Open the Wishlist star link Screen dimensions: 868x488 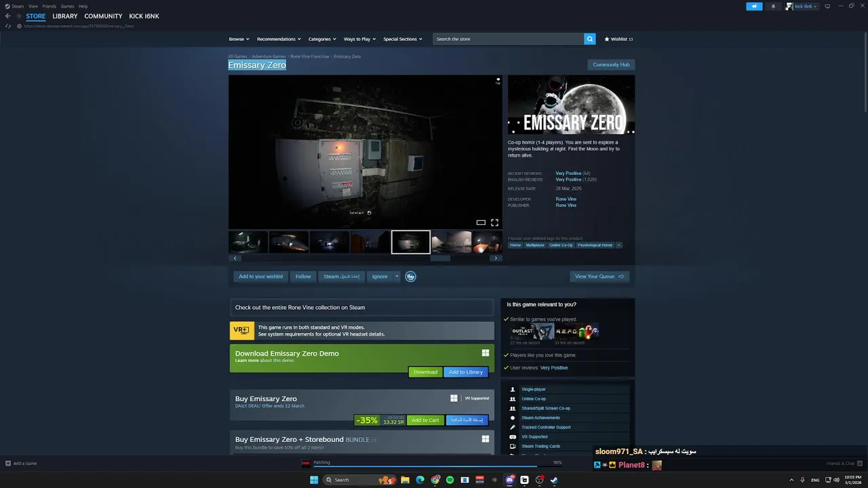(x=618, y=39)
